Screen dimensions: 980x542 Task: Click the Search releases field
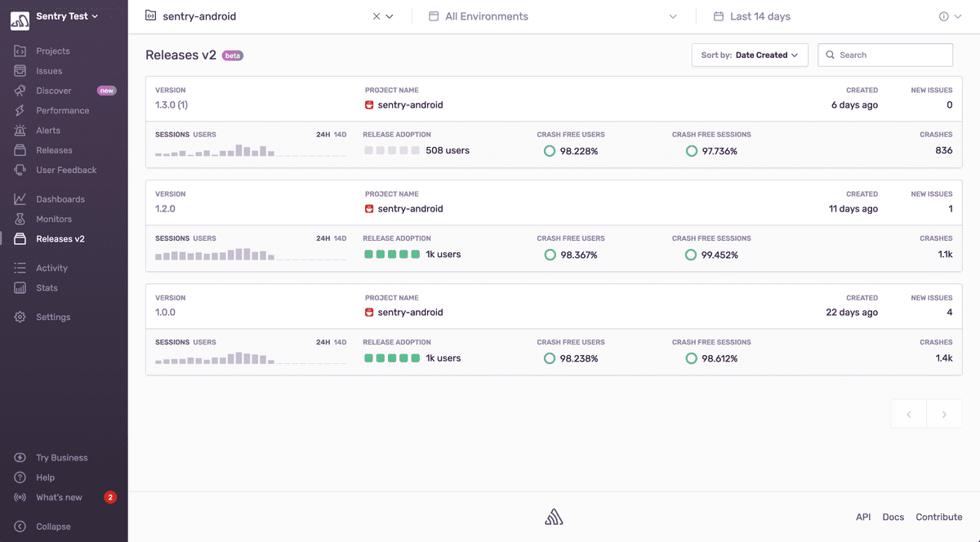(x=885, y=55)
